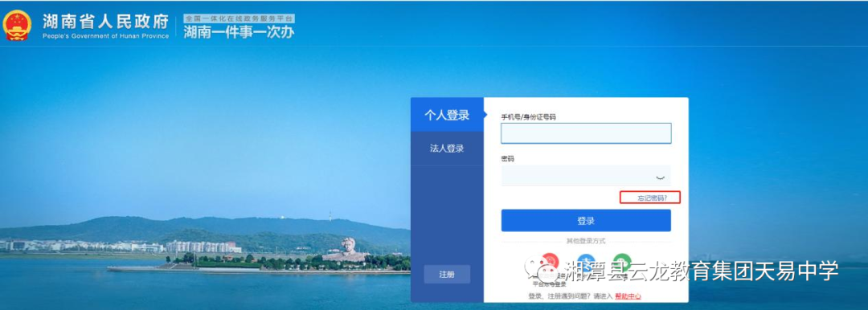Image resolution: width=868 pixels, height=310 pixels.
Task: Focus the 手机号/身份证号码 input field
Action: click(x=586, y=133)
